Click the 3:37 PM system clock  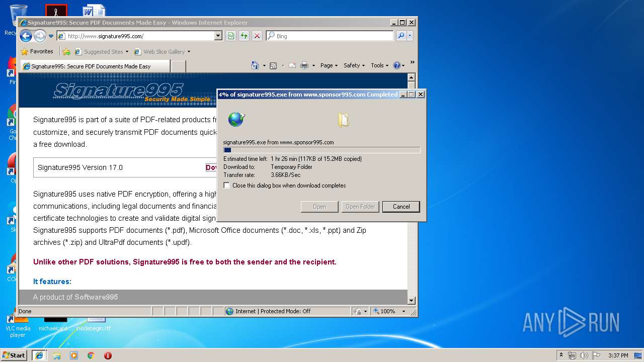click(618, 355)
